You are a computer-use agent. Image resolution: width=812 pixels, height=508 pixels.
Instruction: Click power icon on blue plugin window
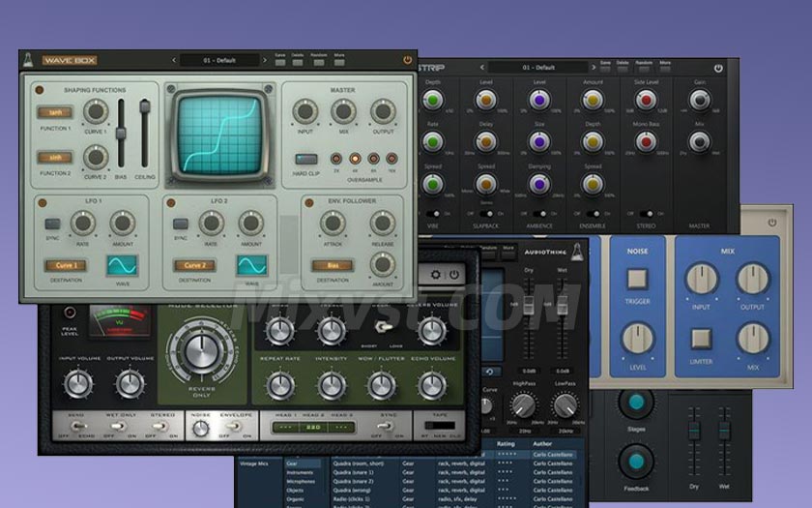tap(772, 223)
